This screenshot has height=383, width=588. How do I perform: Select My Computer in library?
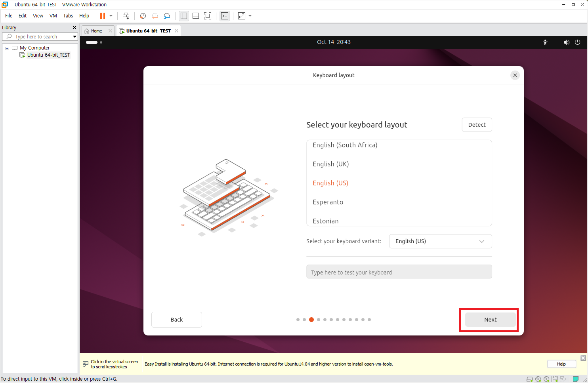[34, 48]
